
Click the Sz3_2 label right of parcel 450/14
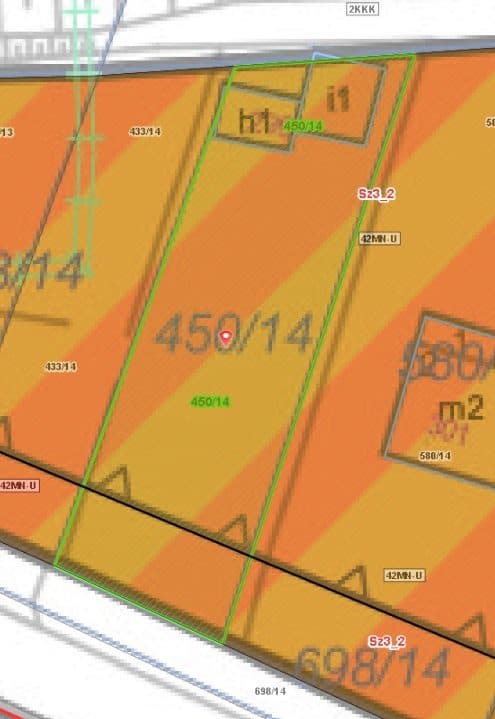[x=376, y=194]
